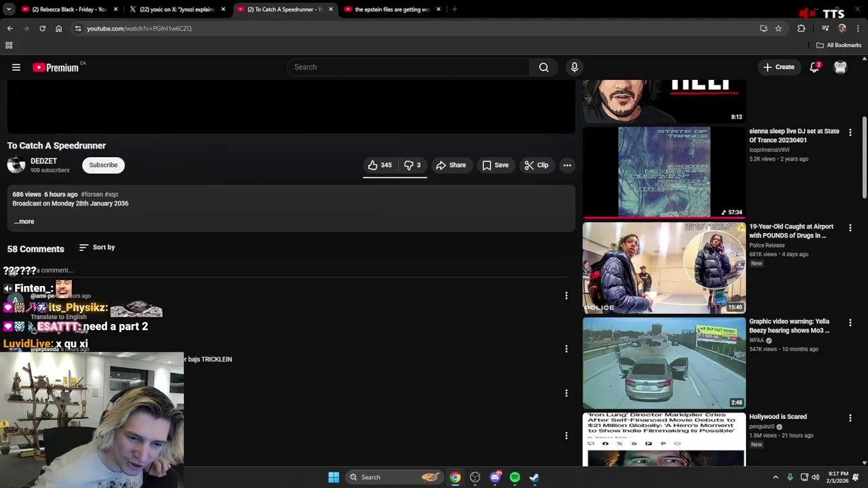
Task: Create a Clip of the video
Action: click(536, 165)
